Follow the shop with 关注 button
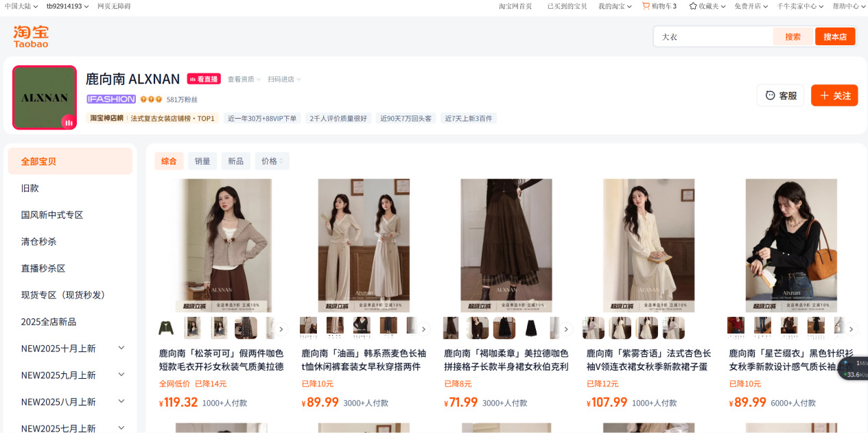Viewport: 868px width, 433px height. pos(834,95)
